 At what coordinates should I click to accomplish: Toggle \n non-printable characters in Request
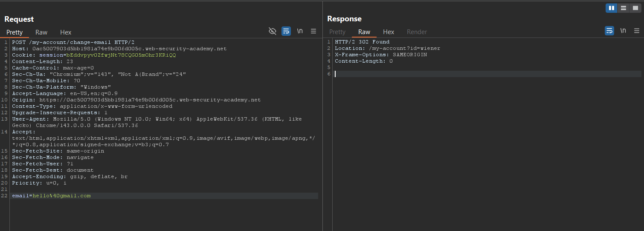[300, 31]
